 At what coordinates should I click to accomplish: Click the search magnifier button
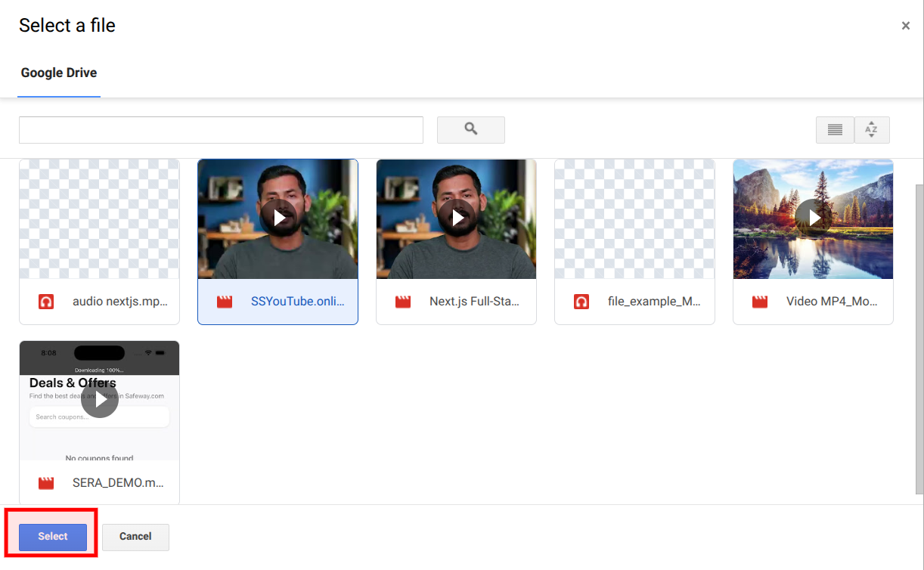(x=470, y=129)
